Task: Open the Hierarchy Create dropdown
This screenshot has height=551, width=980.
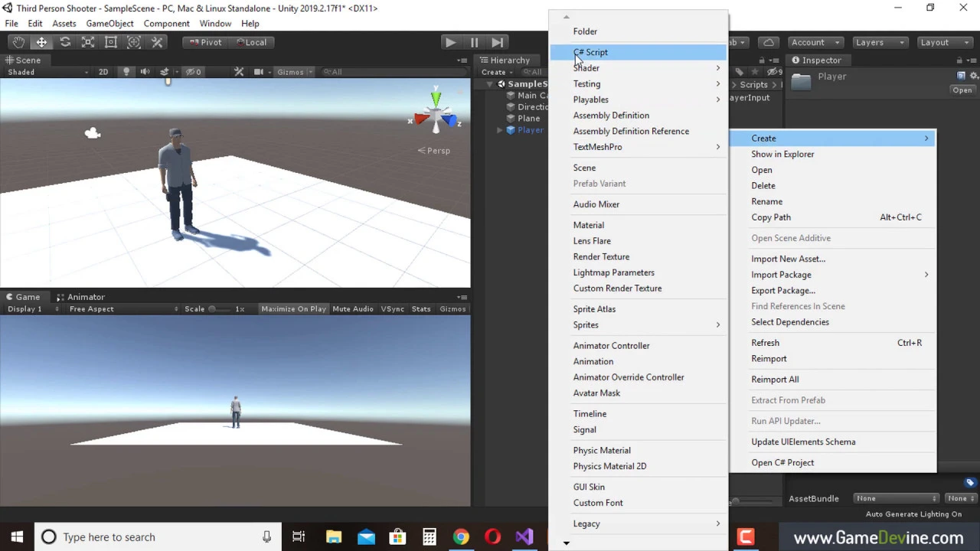Action: (x=497, y=72)
